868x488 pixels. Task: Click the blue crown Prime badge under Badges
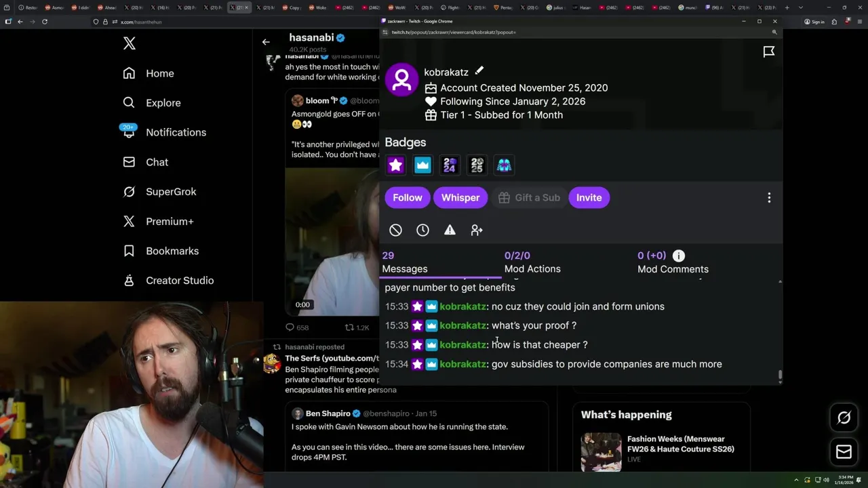422,165
